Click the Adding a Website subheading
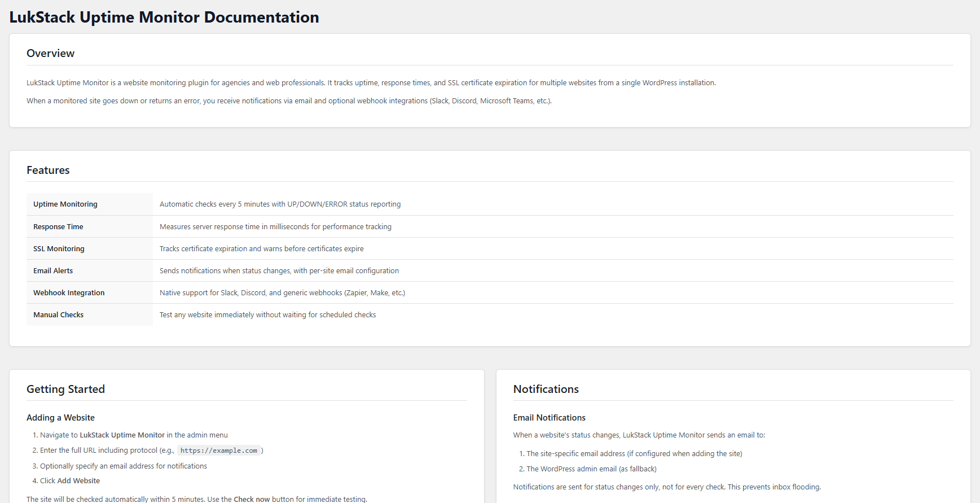Image resolution: width=980 pixels, height=503 pixels. (x=60, y=418)
